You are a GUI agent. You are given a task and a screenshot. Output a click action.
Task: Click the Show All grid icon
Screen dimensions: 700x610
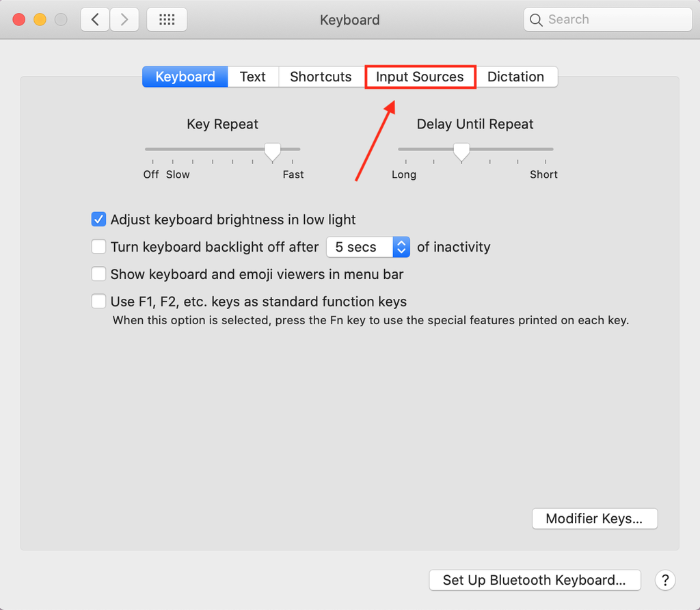[x=167, y=19]
